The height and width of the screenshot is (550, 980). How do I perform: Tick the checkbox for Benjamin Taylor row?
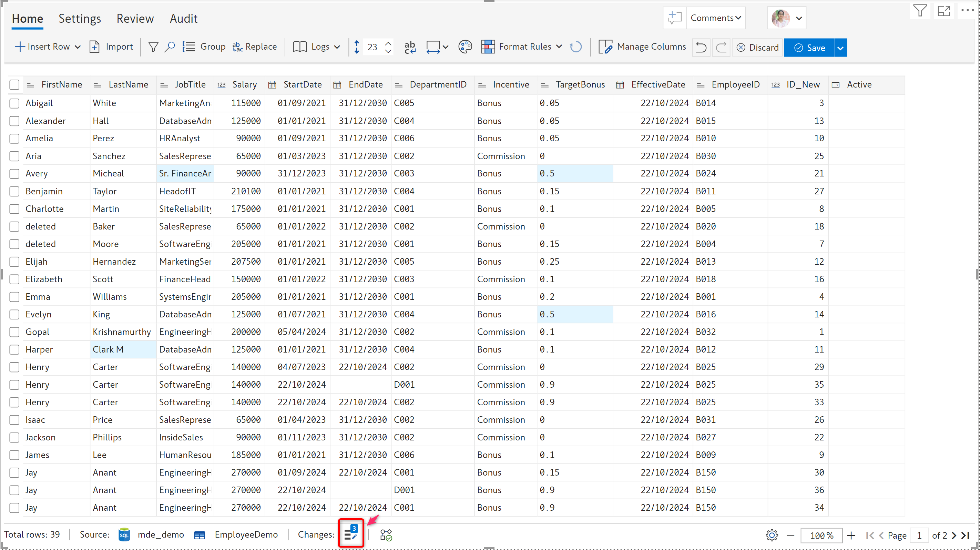14,191
